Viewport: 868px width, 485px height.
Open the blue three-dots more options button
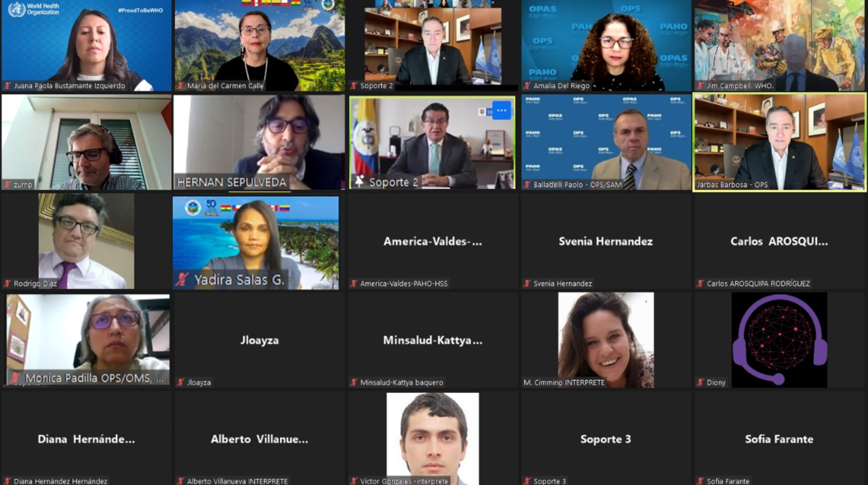[x=502, y=110]
